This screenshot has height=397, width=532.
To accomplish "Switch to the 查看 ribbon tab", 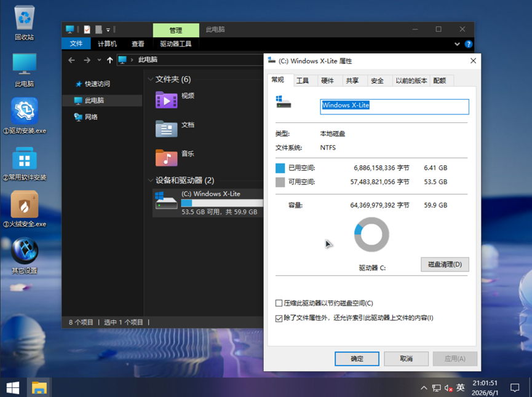I will (138, 44).
